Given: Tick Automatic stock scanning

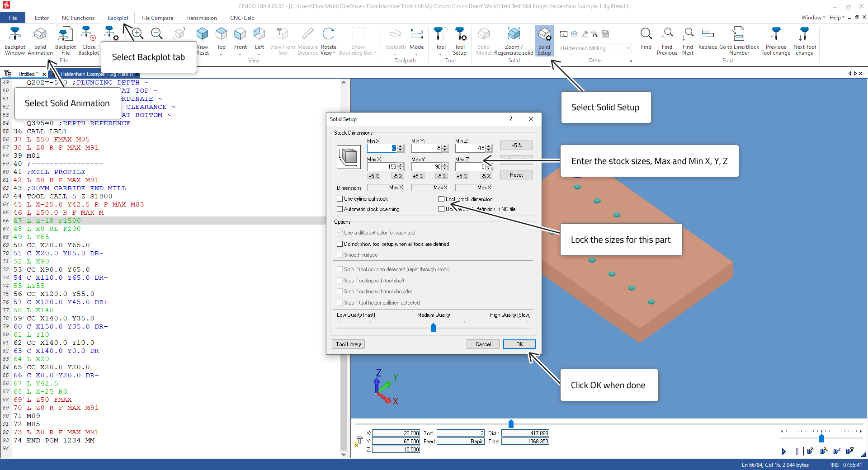Looking at the screenshot, I should [x=340, y=209].
